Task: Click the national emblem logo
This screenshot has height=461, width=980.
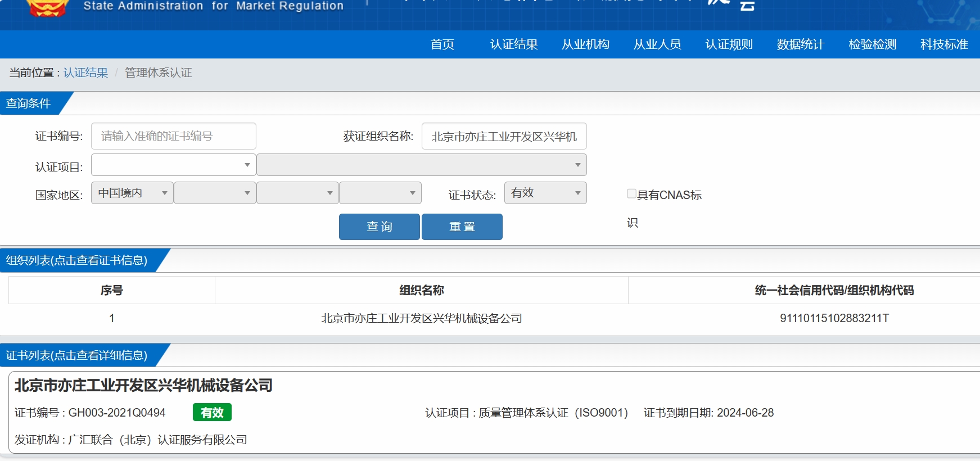Action: tap(47, 8)
